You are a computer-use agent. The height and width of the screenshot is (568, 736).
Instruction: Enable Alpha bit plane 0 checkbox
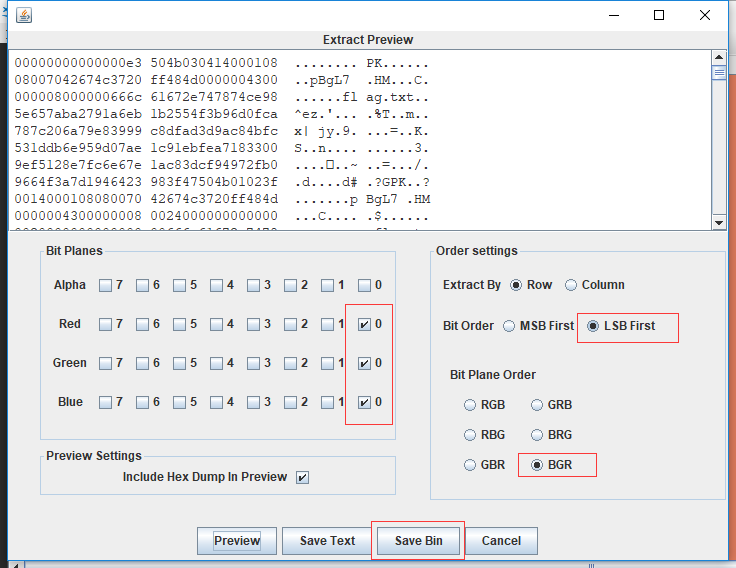click(x=365, y=285)
